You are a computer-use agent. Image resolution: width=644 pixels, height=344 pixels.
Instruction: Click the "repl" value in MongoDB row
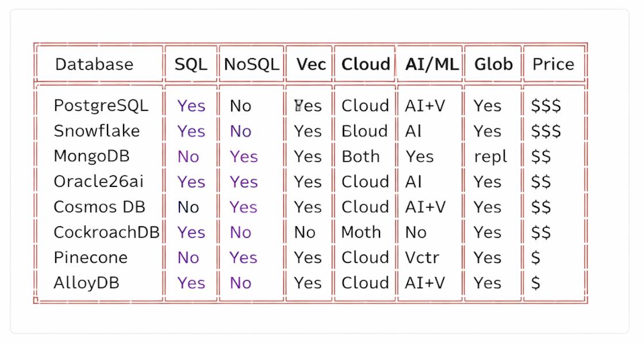pyautogui.click(x=490, y=156)
